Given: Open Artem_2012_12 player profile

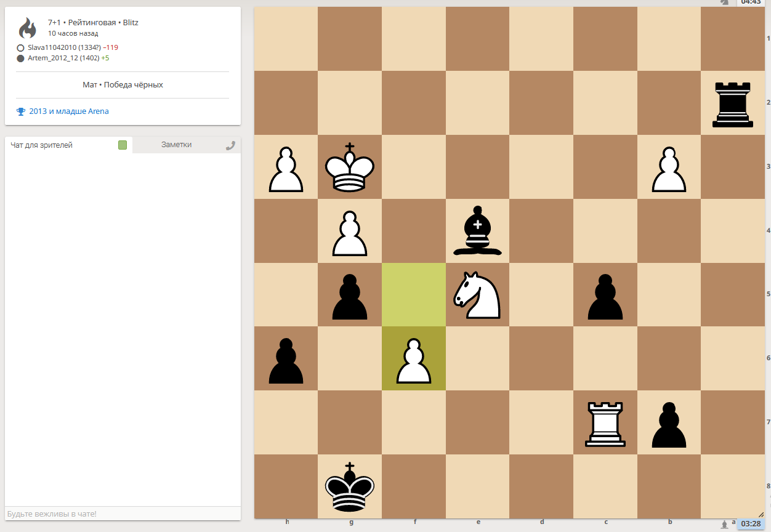Looking at the screenshot, I should pos(53,58).
